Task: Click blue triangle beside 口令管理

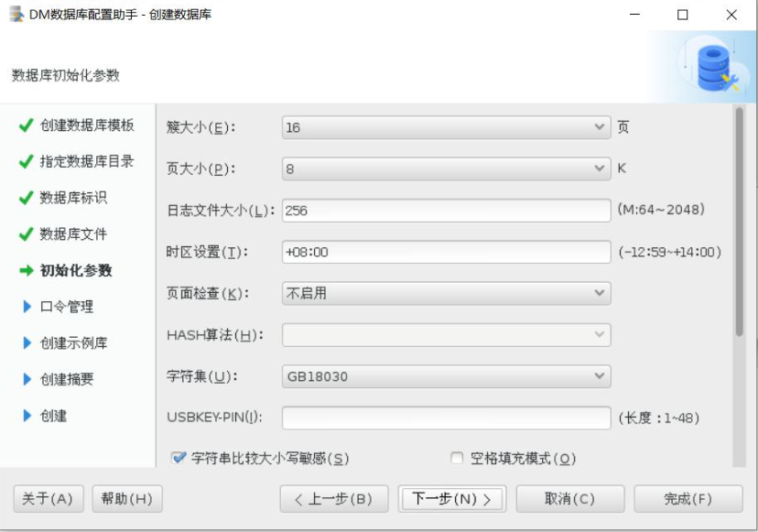Action: click(x=27, y=307)
